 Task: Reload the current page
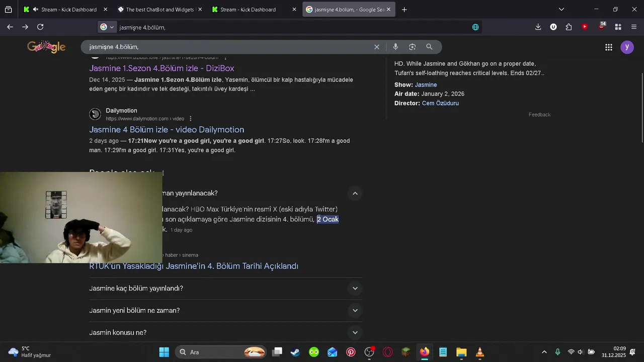click(x=40, y=27)
